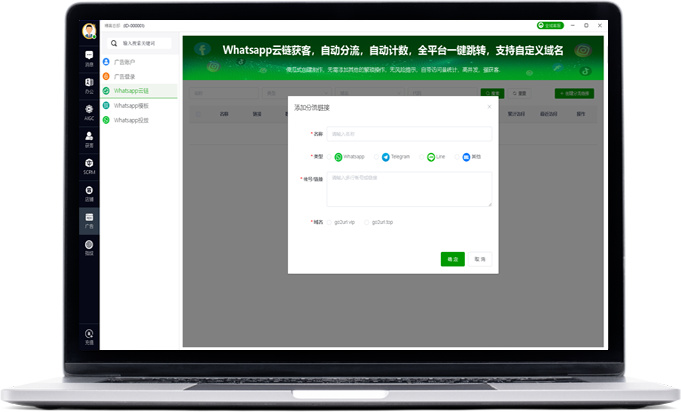Open the 类型 filter dropdown
The height and width of the screenshot is (412, 681).
point(297,93)
